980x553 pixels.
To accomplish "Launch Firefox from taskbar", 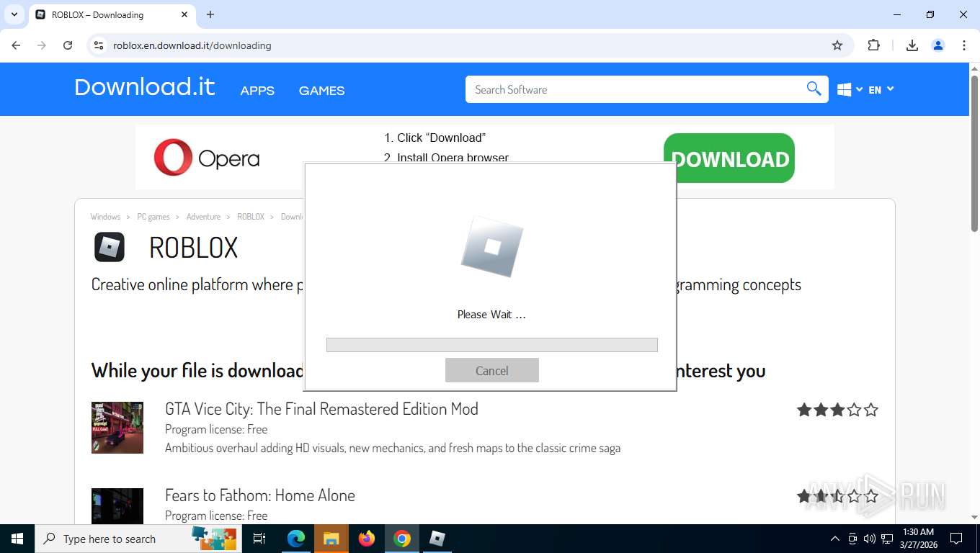I will (x=367, y=539).
